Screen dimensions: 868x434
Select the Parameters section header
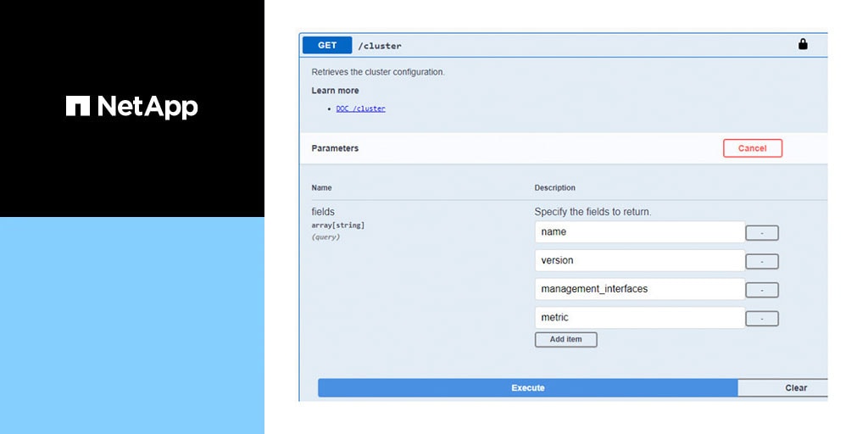(335, 148)
